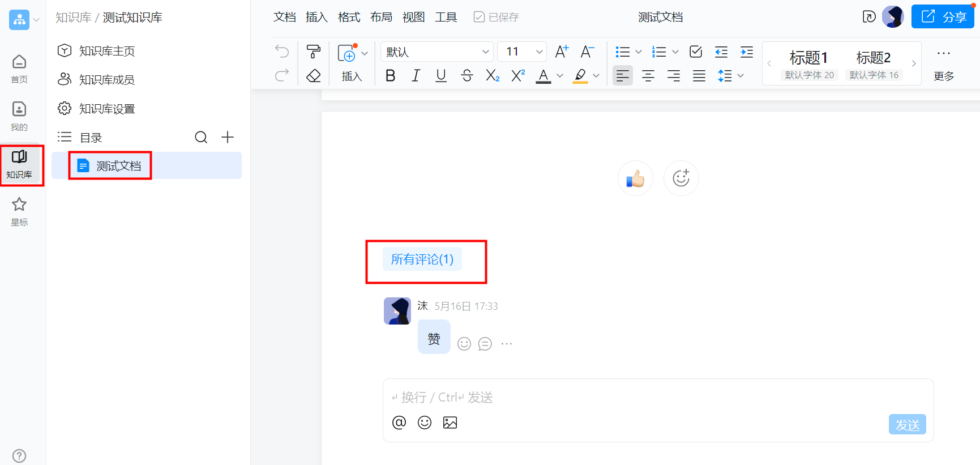980x465 pixels.
Task: Open 知识库成员
Action: pyautogui.click(x=96, y=80)
